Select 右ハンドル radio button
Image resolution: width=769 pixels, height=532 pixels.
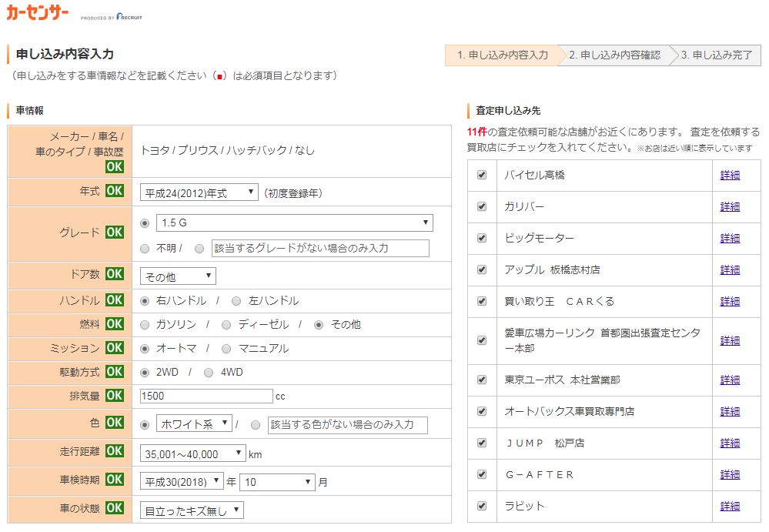point(145,300)
